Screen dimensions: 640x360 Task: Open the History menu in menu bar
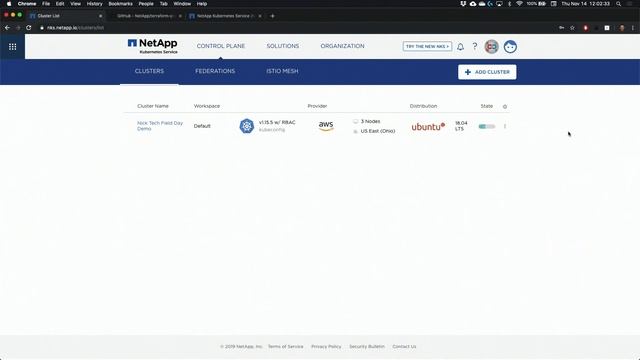tap(94, 4)
